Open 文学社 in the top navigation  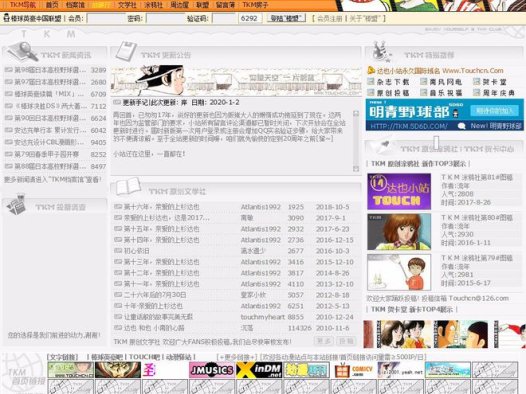(127, 5)
